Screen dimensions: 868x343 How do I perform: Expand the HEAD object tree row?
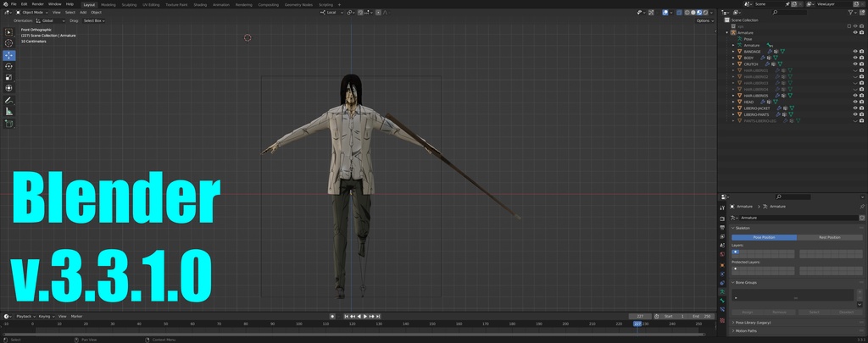tap(733, 102)
